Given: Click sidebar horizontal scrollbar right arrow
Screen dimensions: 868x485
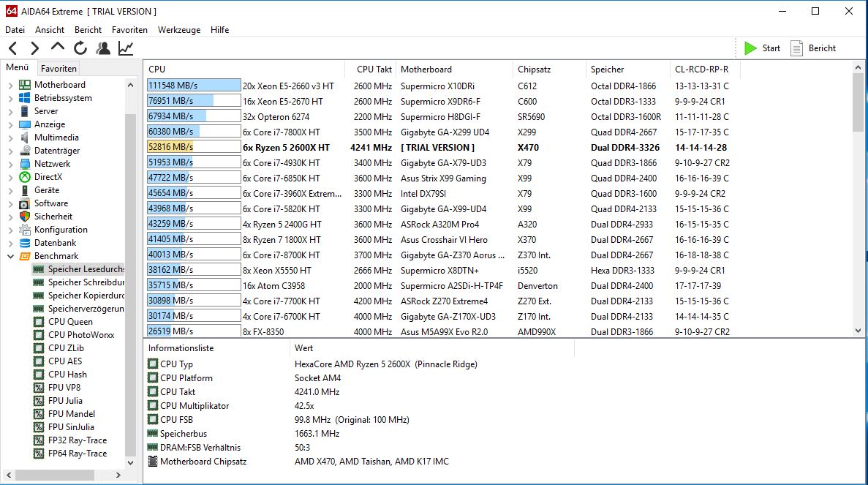Looking at the screenshot, I should pyautogui.click(x=118, y=475).
